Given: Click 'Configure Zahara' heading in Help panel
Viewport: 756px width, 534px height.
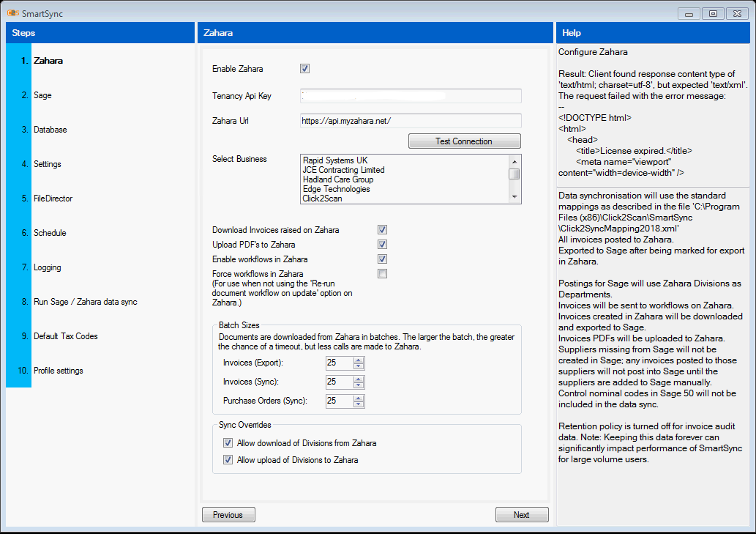Looking at the screenshot, I should coord(593,51).
